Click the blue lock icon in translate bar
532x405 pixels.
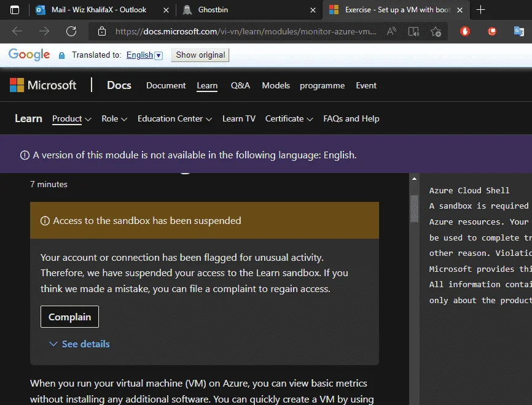[62, 56]
